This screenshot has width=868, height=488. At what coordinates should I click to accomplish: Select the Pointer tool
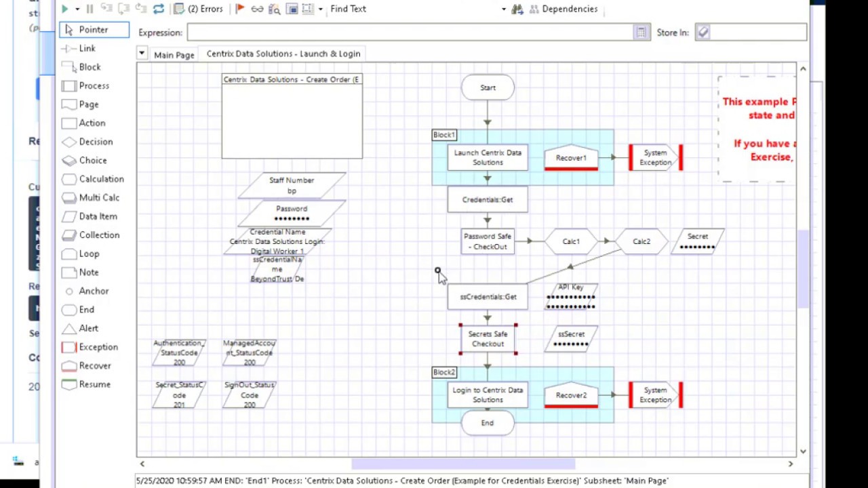[x=94, y=30]
